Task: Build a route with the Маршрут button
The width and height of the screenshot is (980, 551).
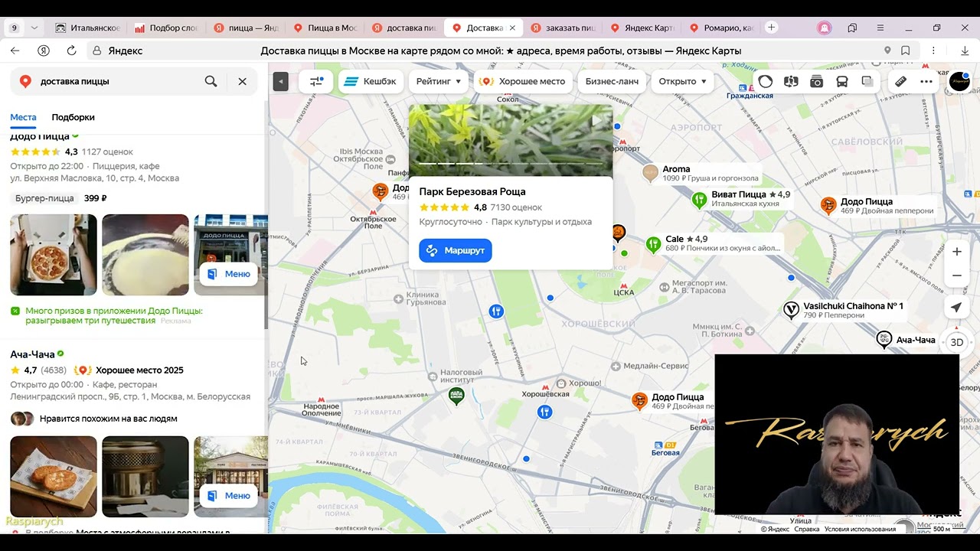Action: pos(456,250)
